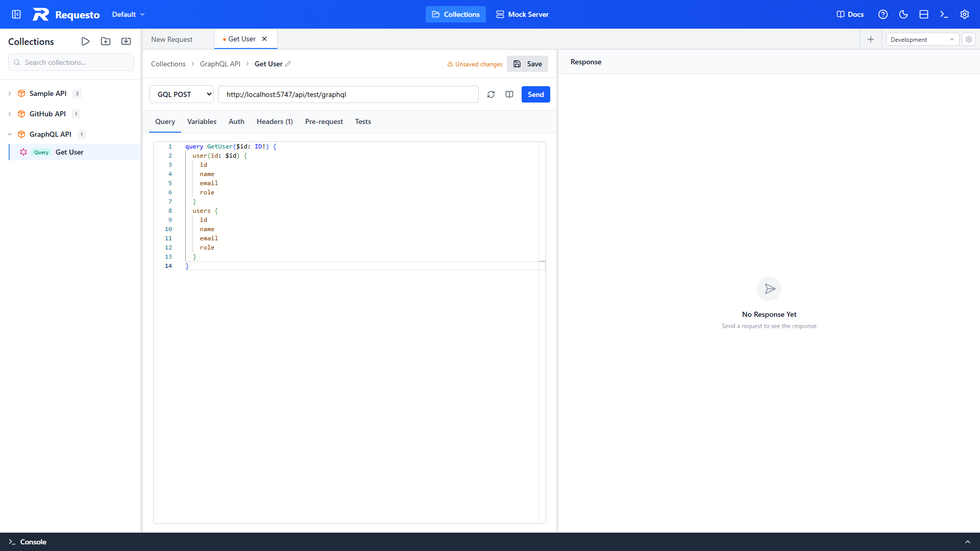Click the Response panel heading
This screenshot has width=980, height=551.
click(586, 62)
